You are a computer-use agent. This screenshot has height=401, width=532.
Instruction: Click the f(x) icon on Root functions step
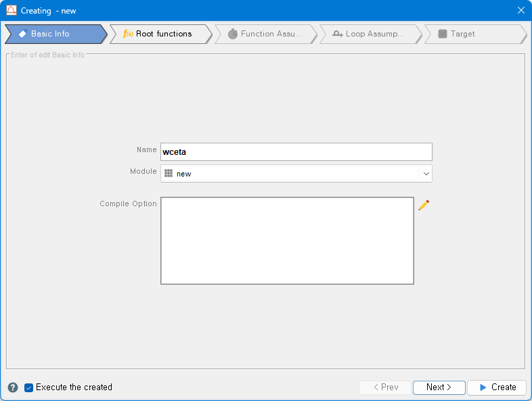point(128,34)
